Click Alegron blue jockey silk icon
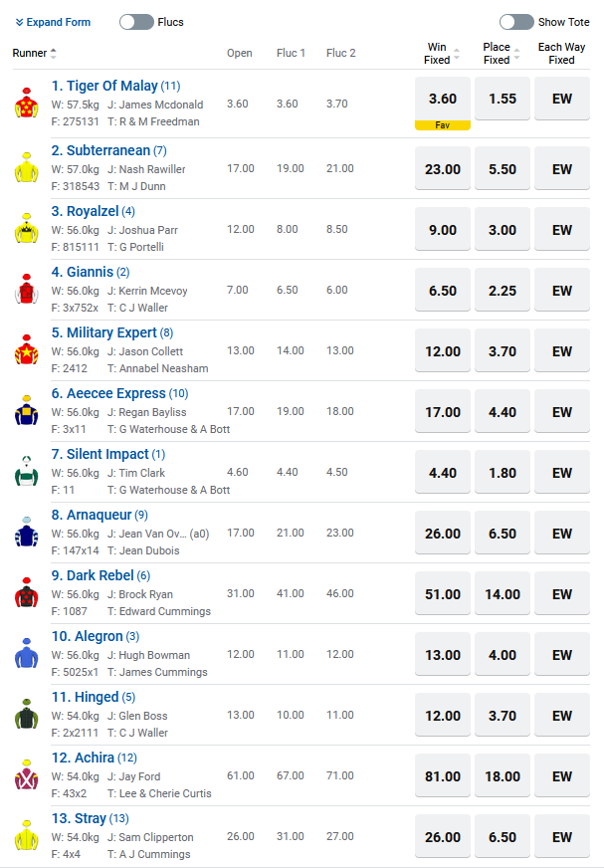 25,655
